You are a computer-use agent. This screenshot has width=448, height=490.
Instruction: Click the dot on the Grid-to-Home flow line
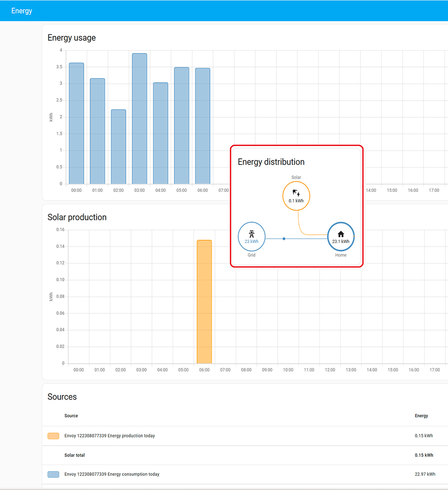pos(284,238)
